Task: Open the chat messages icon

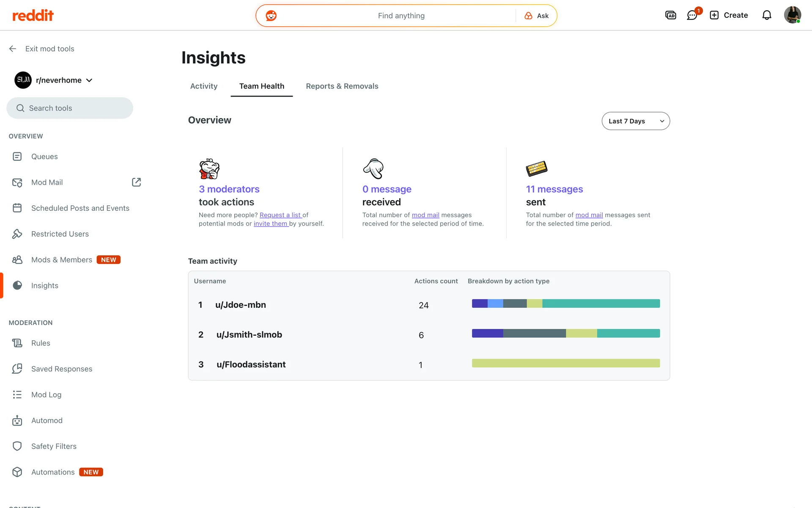Action: coord(692,15)
